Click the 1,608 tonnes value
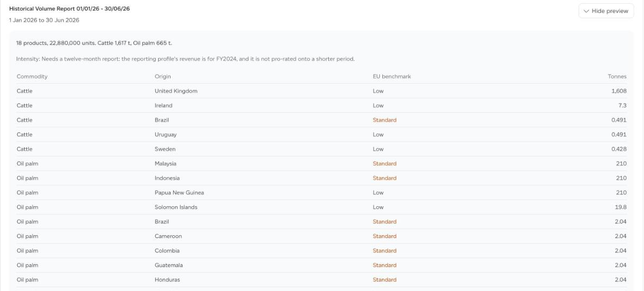Viewport: 644px width, 291px height. click(x=619, y=91)
